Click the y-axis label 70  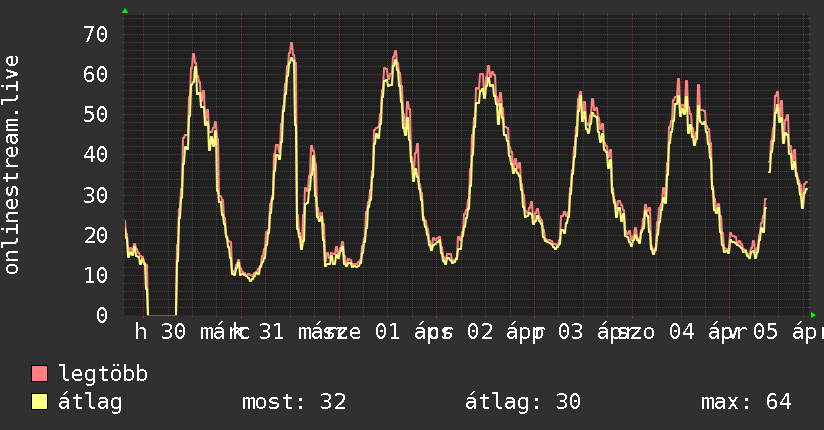click(x=96, y=35)
